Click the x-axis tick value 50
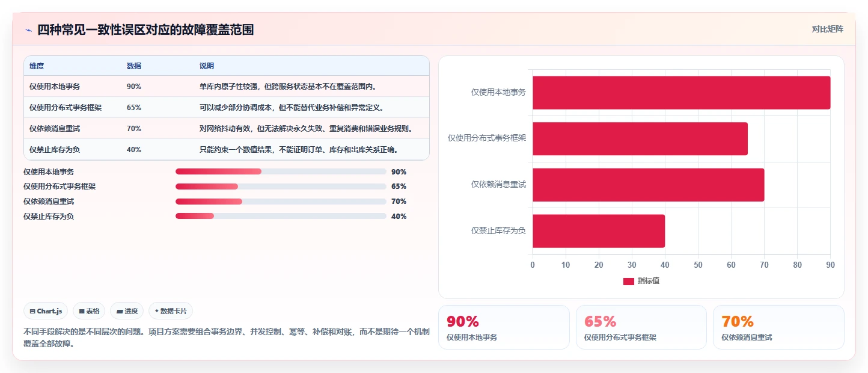Viewport: 868px width, 373px height. 698,265
